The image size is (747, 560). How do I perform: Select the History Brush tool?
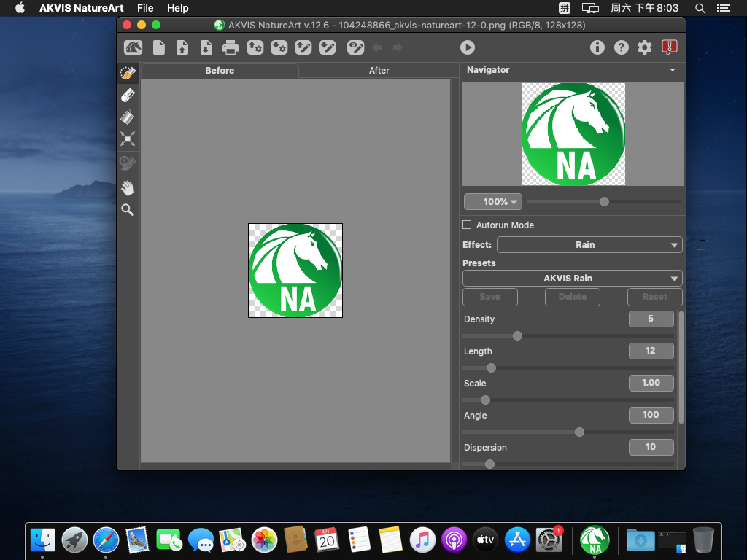point(128,163)
